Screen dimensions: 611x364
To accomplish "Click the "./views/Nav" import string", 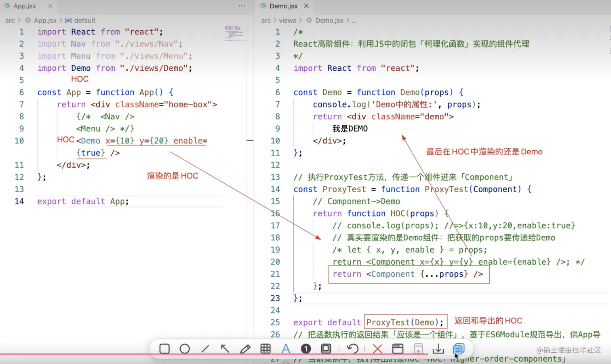I will (x=146, y=44).
